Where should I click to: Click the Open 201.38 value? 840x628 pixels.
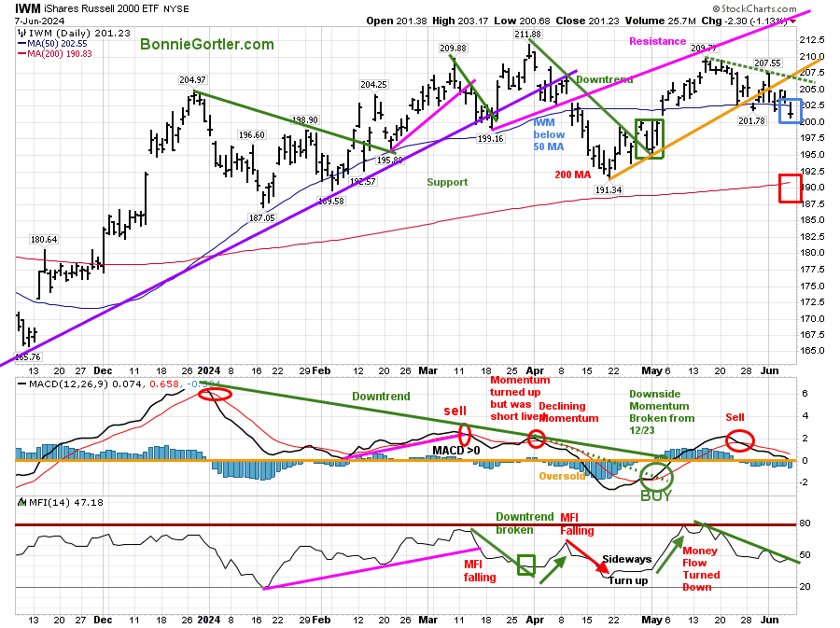point(397,21)
